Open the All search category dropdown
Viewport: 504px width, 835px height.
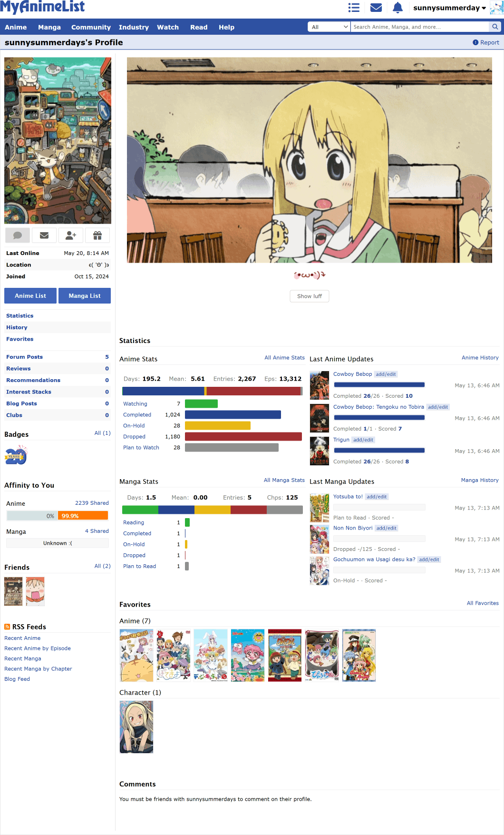coord(329,27)
